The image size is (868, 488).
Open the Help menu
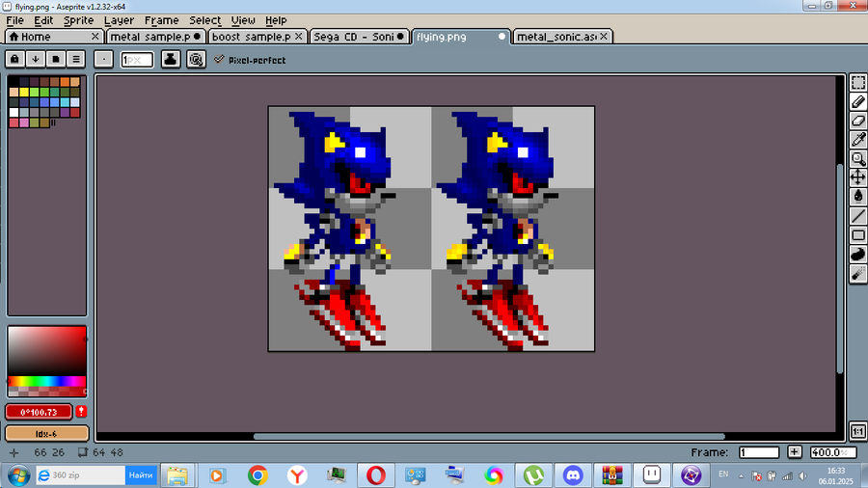pyautogui.click(x=276, y=20)
